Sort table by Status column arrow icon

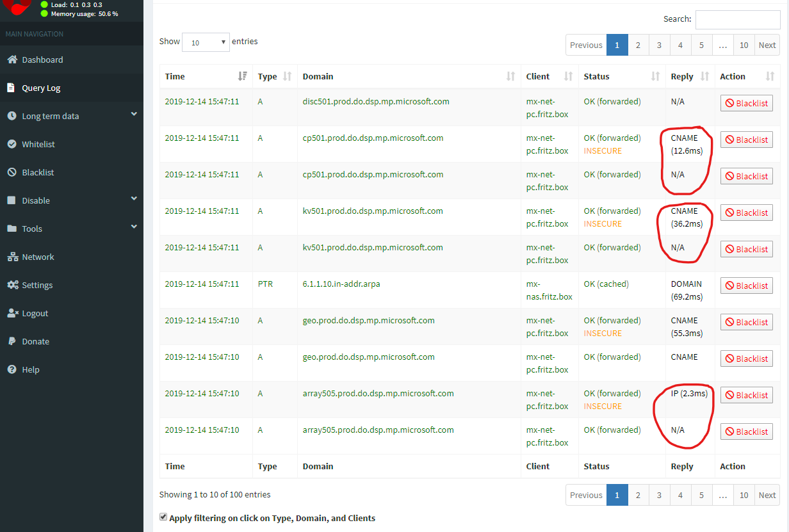(655, 76)
